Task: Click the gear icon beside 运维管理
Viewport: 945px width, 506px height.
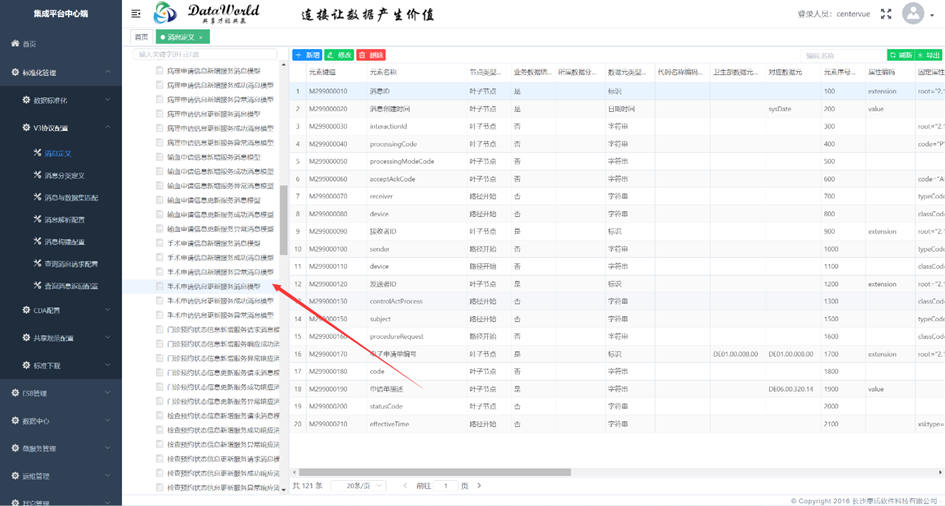Action: (x=15, y=476)
